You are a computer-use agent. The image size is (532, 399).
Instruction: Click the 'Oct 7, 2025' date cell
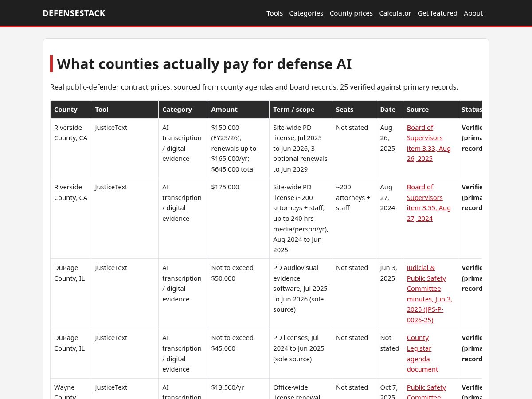point(390,389)
